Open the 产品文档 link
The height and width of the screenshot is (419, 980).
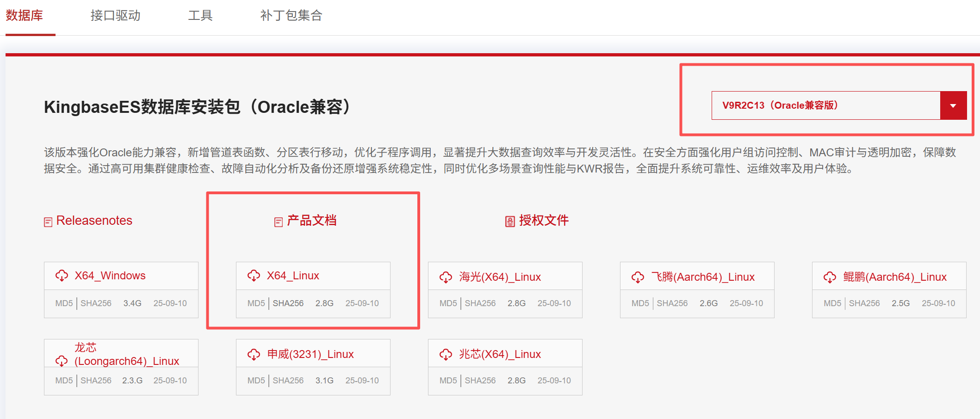coord(311,221)
